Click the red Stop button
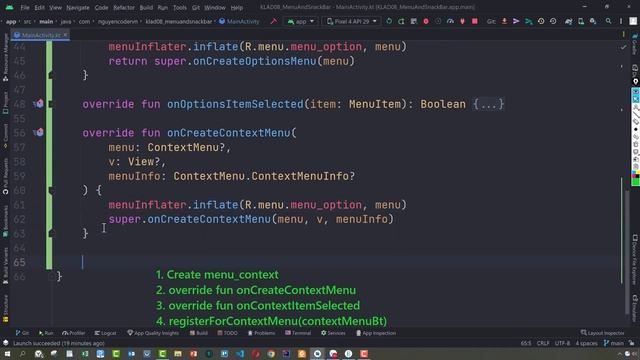The image size is (640, 360). click(475, 21)
